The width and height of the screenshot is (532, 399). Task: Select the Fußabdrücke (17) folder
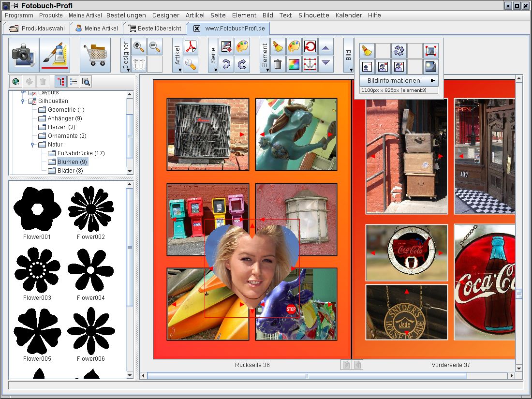pos(76,153)
